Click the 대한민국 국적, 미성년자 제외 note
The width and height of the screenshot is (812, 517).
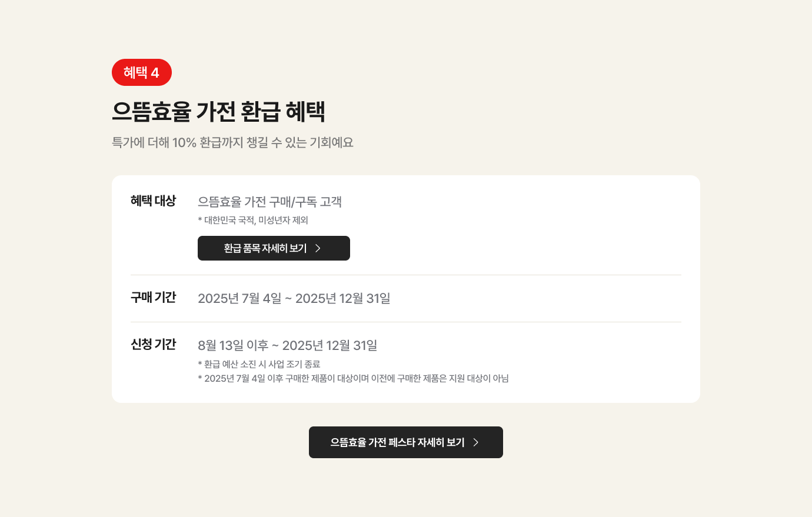point(253,220)
